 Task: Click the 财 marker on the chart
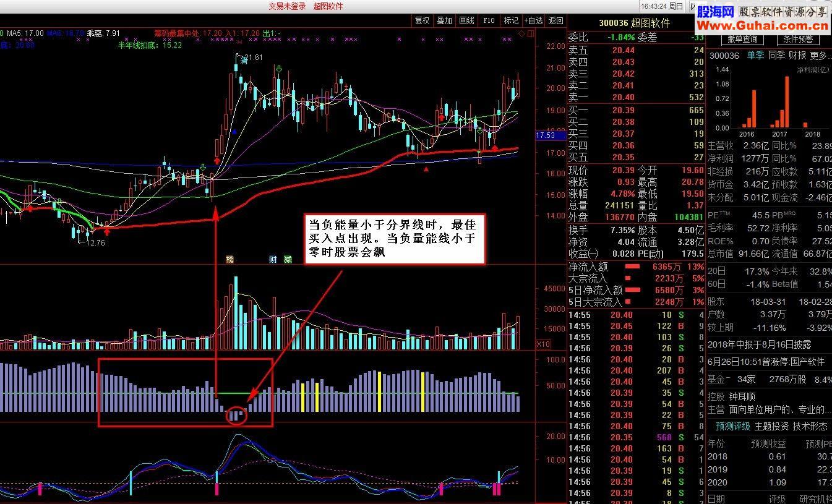tap(272, 259)
